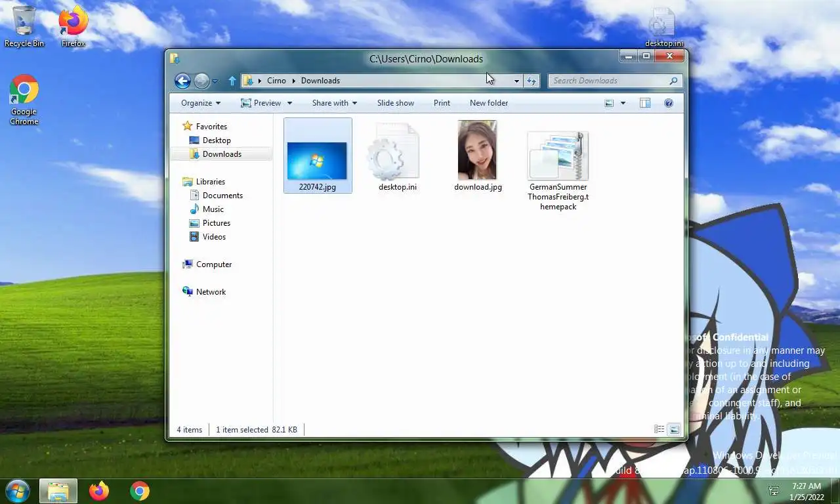Click the '4 items' status bar text
840x504 pixels.
click(x=189, y=430)
